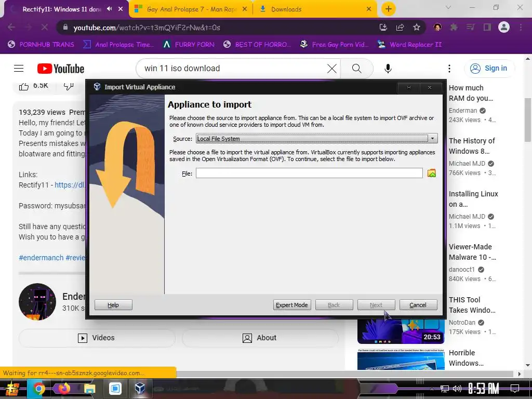Open the channel's Videos button
The width and height of the screenshot is (532, 399).
pos(97,338)
